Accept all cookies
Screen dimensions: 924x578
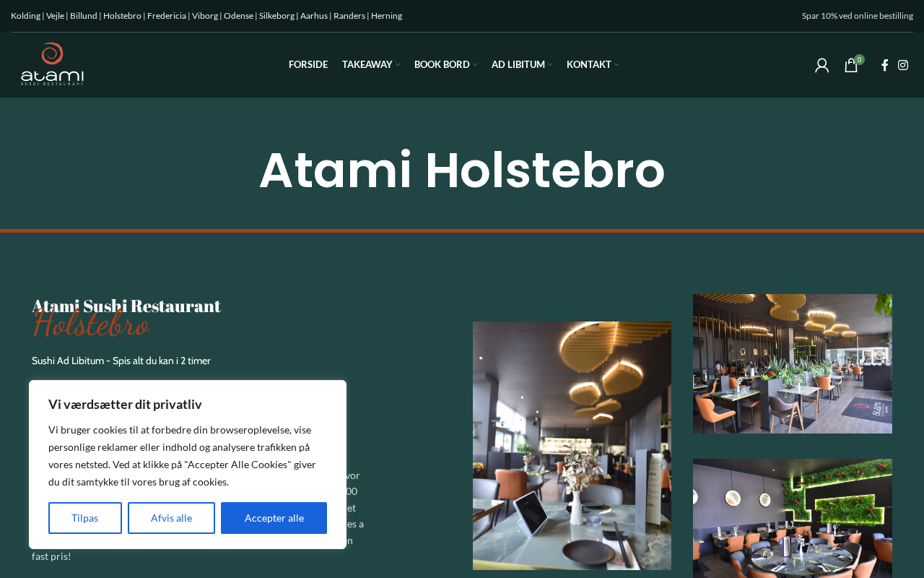(274, 518)
